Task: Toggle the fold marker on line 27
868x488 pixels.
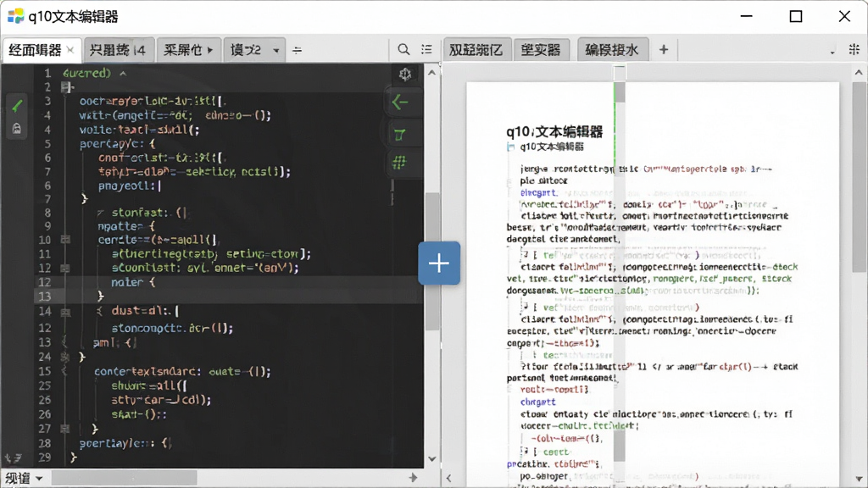Action: 64,428
